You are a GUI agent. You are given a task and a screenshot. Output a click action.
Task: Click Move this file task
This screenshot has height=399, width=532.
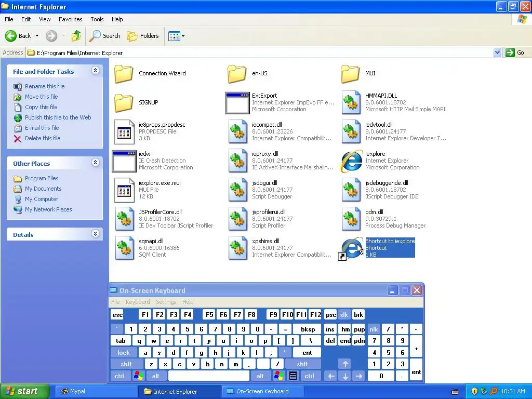41,97
